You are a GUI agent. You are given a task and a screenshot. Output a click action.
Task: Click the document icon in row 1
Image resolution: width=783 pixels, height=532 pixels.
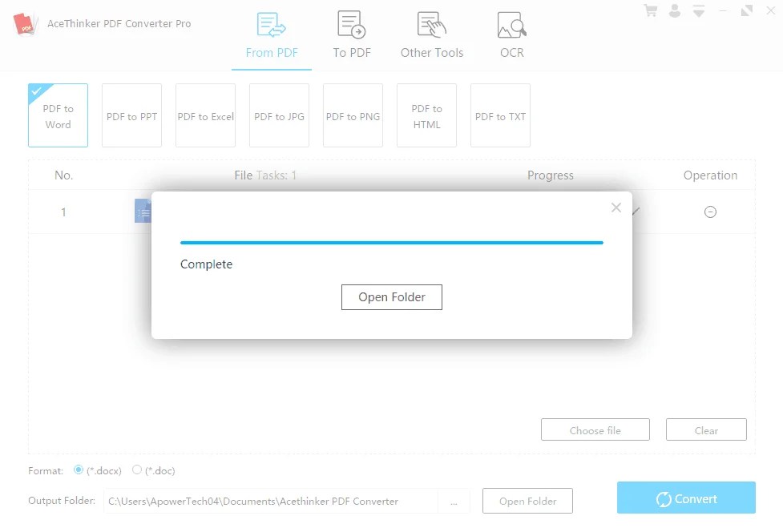143,211
